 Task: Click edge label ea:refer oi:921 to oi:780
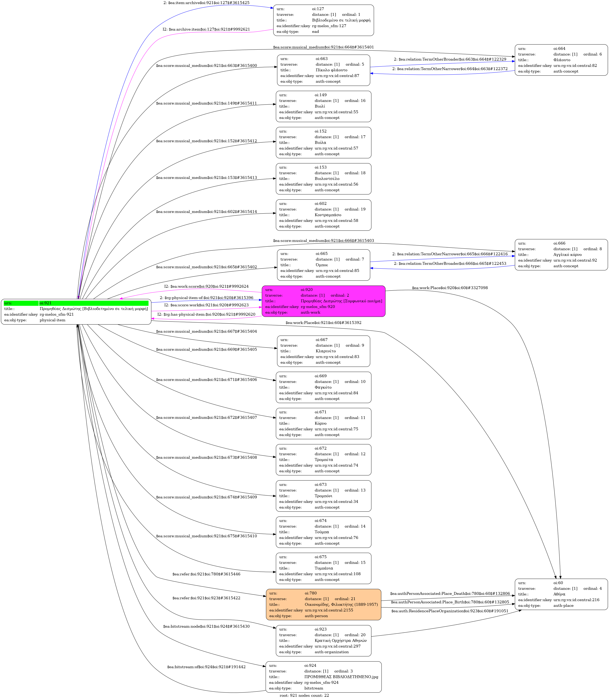click(206, 574)
